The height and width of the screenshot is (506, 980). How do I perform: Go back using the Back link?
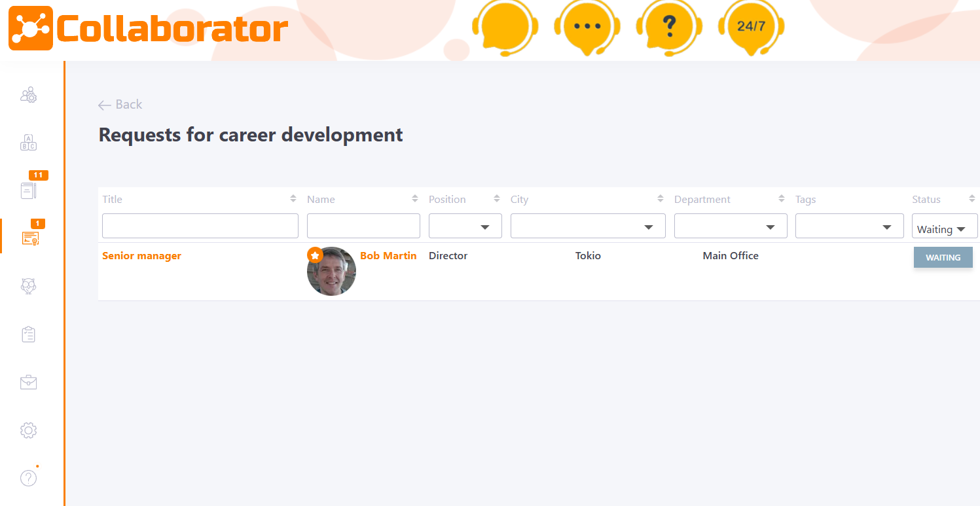[x=120, y=105]
